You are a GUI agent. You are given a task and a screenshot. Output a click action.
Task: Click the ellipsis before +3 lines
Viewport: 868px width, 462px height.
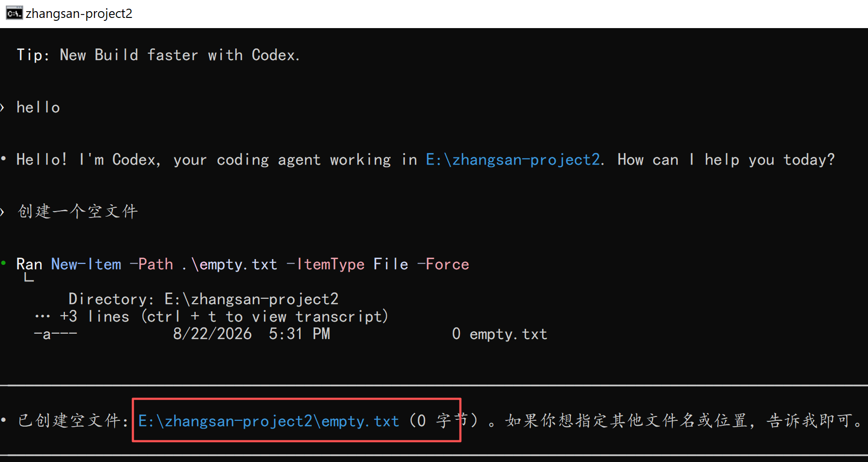[x=43, y=317]
